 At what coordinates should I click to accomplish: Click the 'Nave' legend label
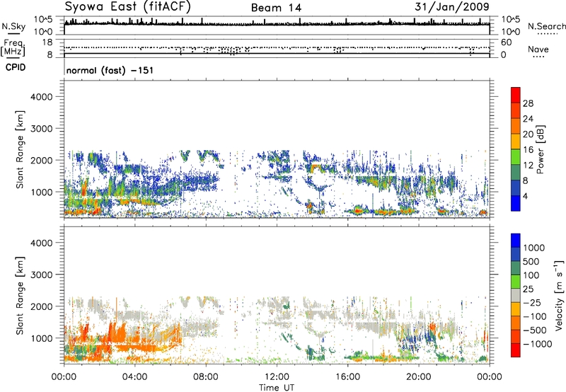coord(538,49)
